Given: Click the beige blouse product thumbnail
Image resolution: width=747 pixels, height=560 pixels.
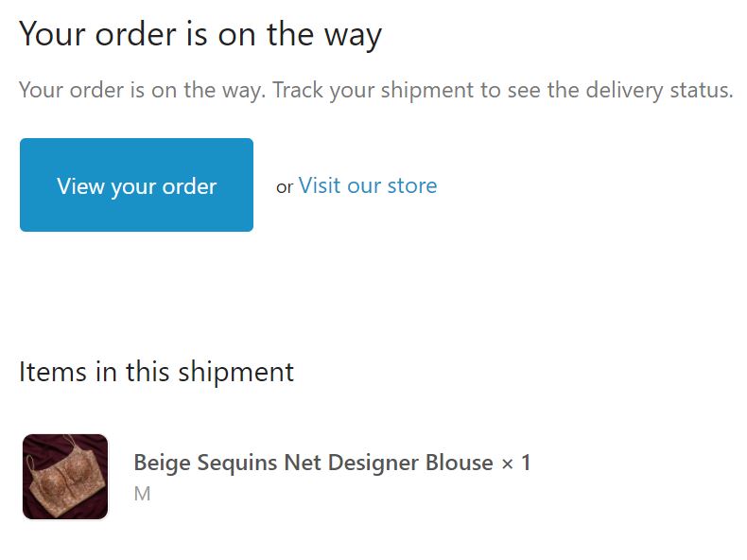Looking at the screenshot, I should pyautogui.click(x=65, y=477).
